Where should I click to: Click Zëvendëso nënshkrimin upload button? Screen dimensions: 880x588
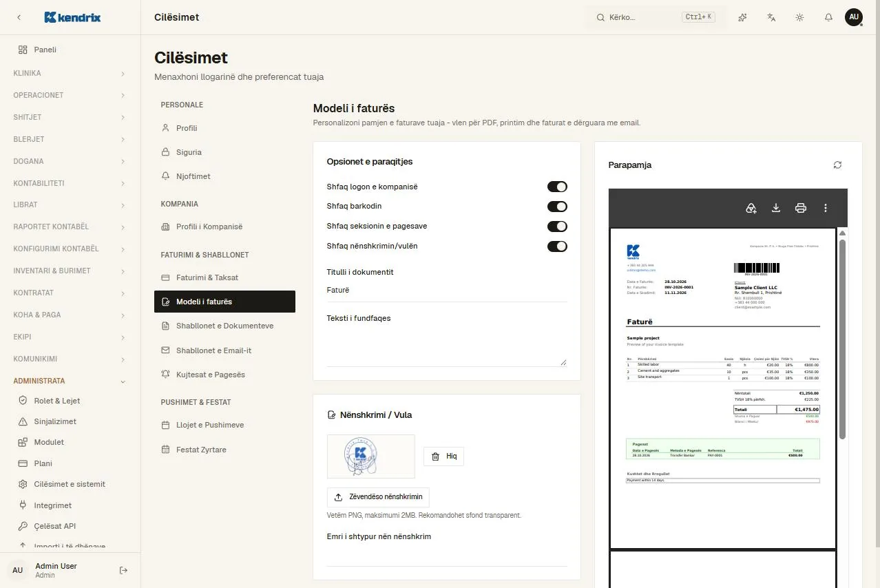tap(378, 497)
